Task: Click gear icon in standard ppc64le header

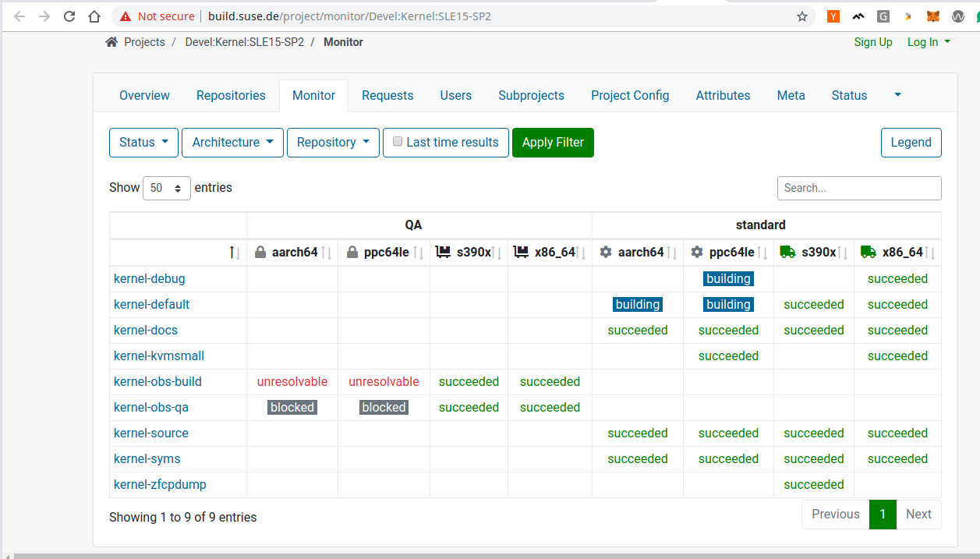Action: tap(697, 252)
